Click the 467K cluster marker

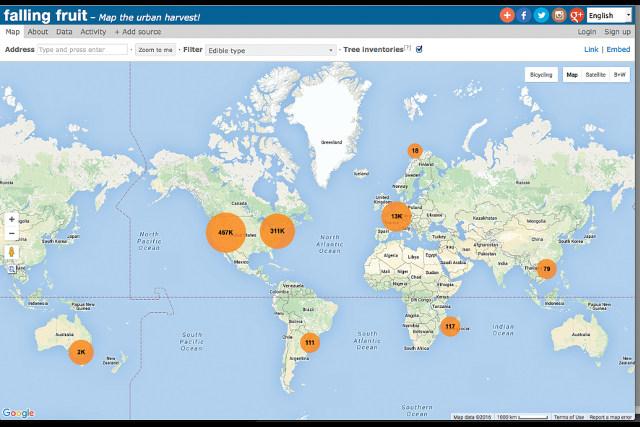pyautogui.click(x=226, y=232)
